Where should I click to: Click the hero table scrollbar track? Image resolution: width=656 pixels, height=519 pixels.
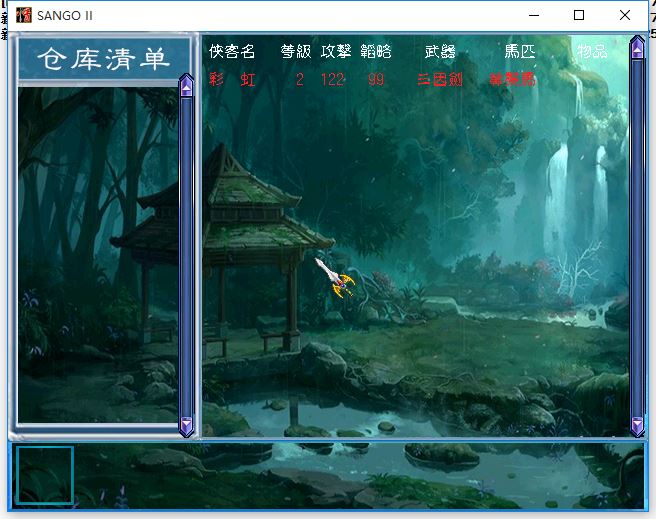(x=637, y=237)
